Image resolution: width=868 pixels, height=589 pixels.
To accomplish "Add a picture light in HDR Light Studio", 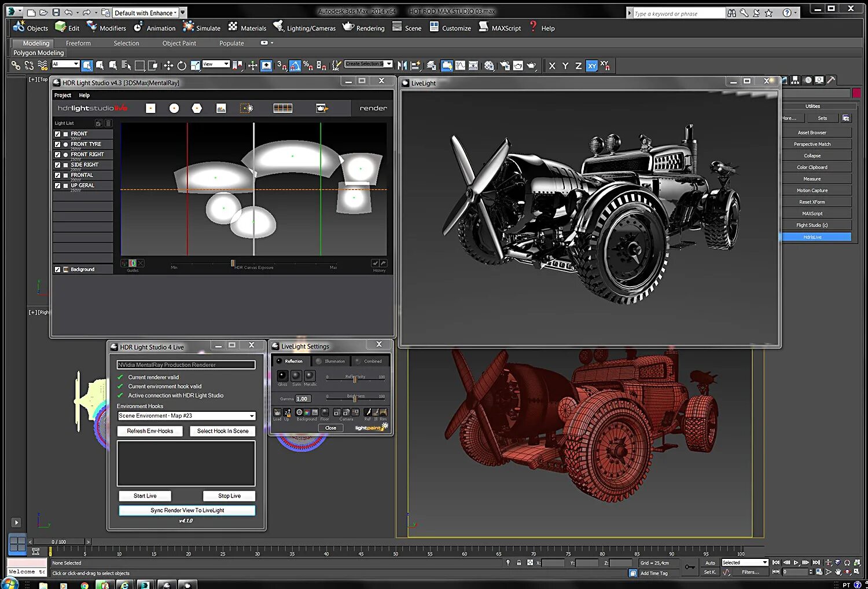I will pyautogui.click(x=221, y=108).
